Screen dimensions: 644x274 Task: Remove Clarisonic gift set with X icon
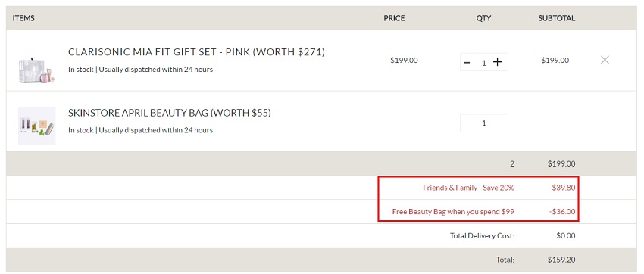point(605,60)
